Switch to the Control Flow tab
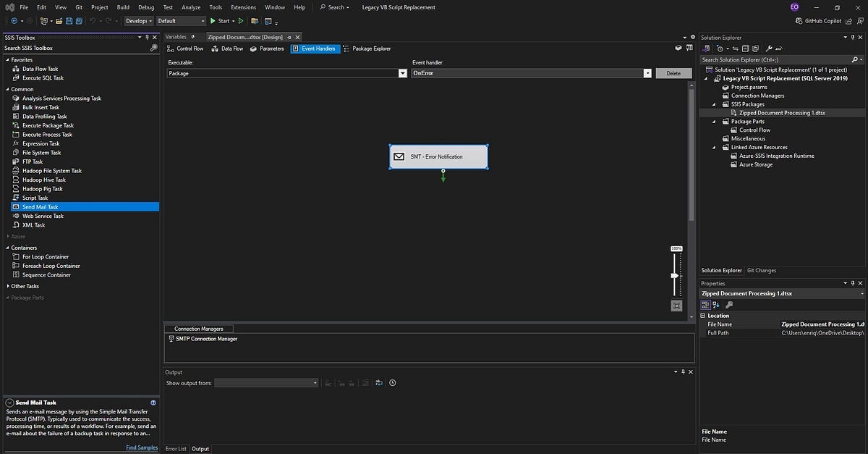The image size is (868, 454). (185, 49)
